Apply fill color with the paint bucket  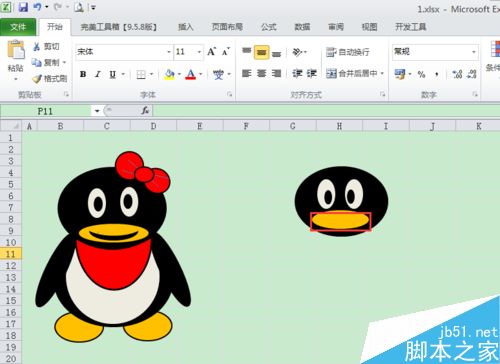point(169,74)
